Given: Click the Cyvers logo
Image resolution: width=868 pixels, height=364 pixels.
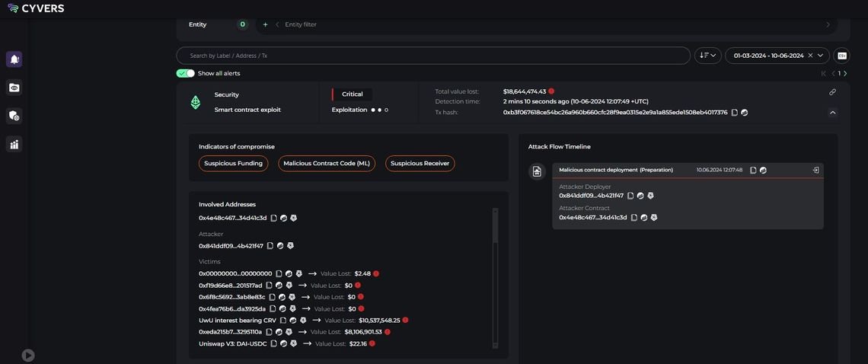Looking at the screenshot, I should pos(36,8).
